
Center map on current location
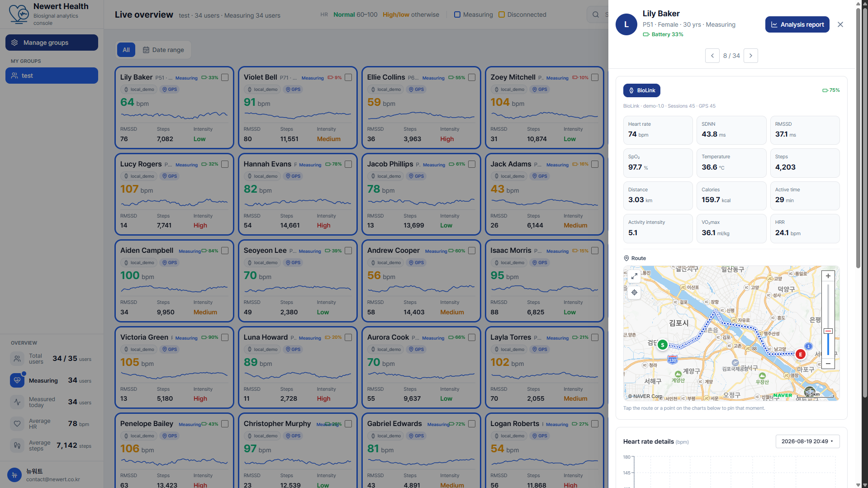coord(634,293)
